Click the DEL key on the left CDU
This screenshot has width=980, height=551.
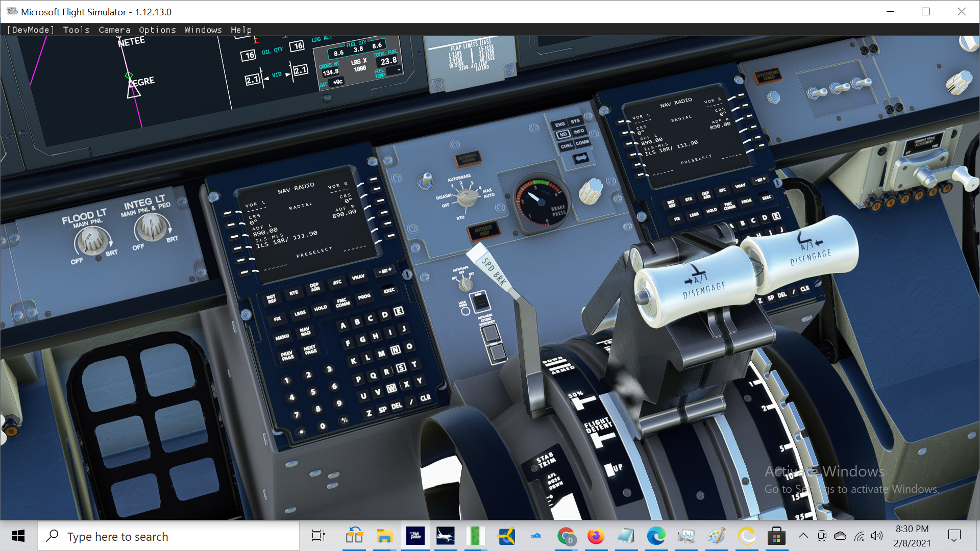click(x=397, y=406)
